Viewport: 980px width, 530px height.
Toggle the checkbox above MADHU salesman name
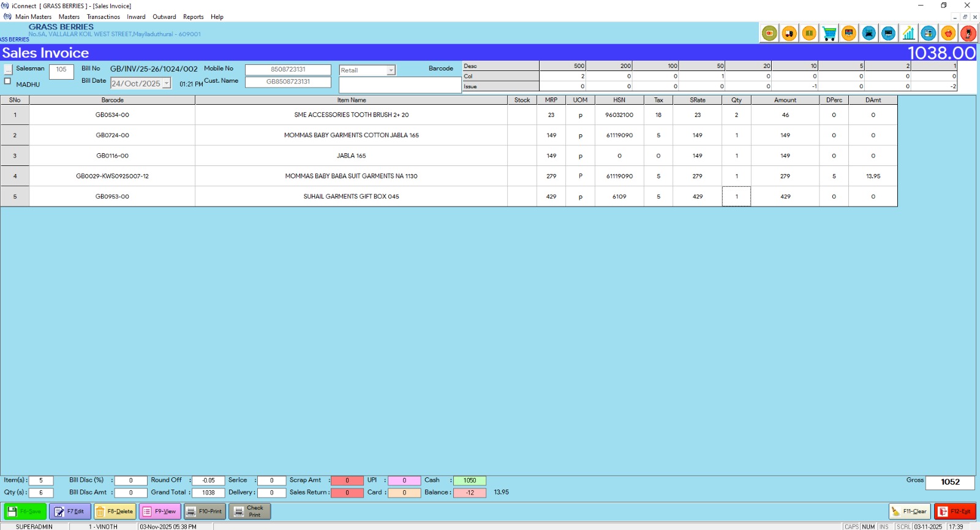click(x=8, y=81)
